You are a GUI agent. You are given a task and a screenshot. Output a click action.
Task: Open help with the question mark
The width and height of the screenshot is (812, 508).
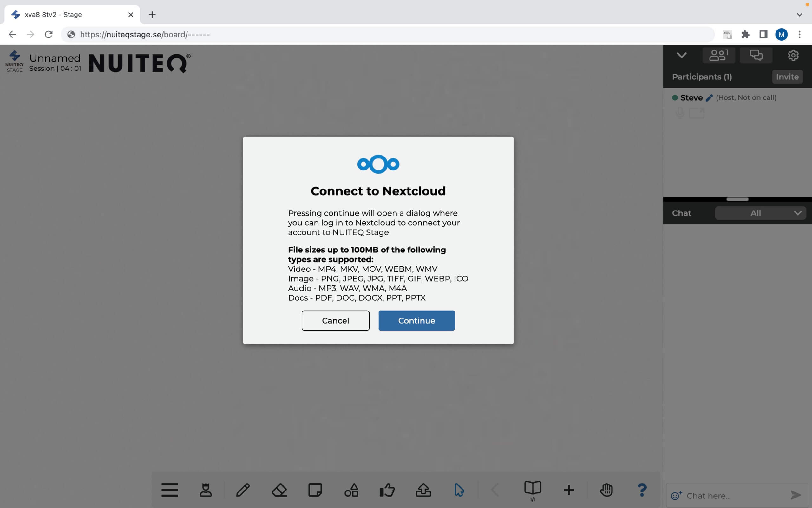642,490
